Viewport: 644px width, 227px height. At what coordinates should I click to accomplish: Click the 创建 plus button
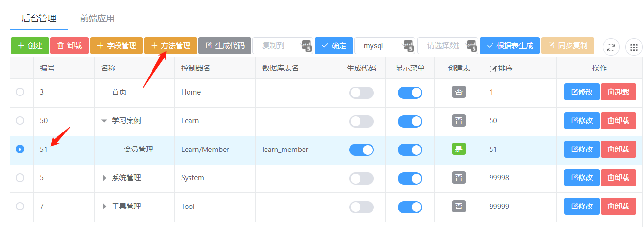click(x=30, y=46)
